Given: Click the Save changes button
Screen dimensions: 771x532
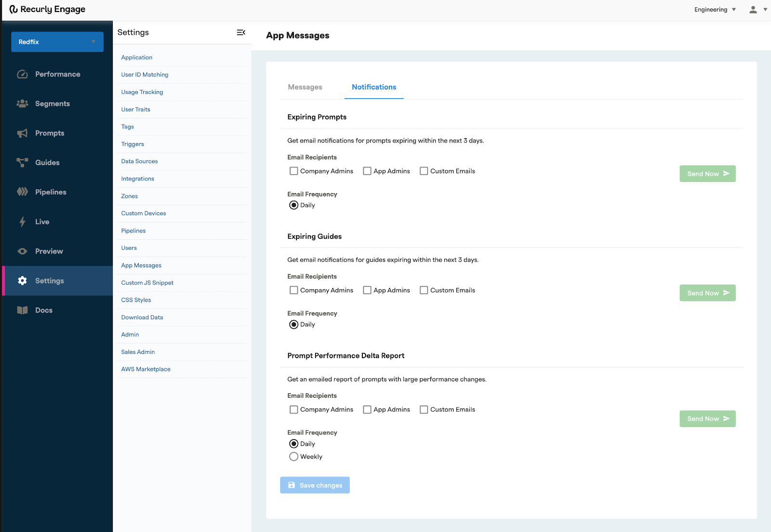Looking at the screenshot, I should coord(315,485).
